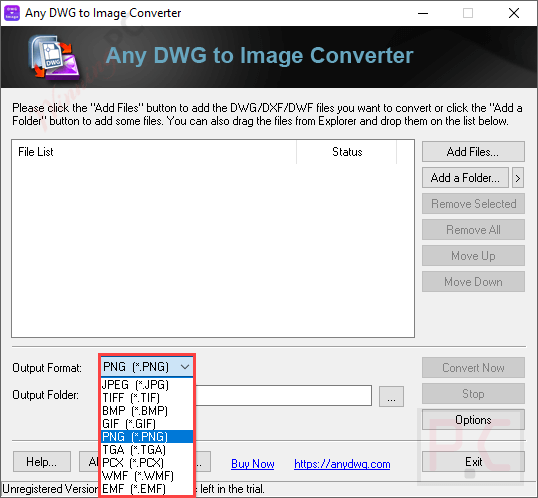Click the Remove Selected button
538x498 pixels.
[473, 204]
